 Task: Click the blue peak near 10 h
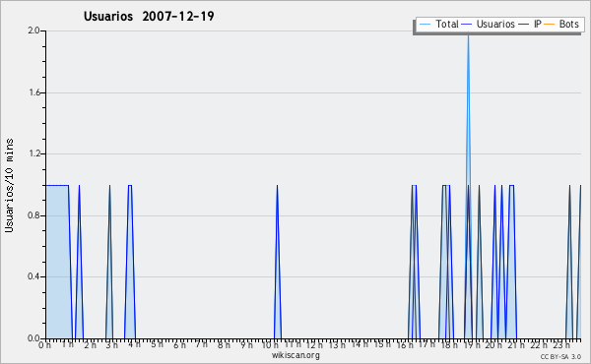(x=278, y=262)
